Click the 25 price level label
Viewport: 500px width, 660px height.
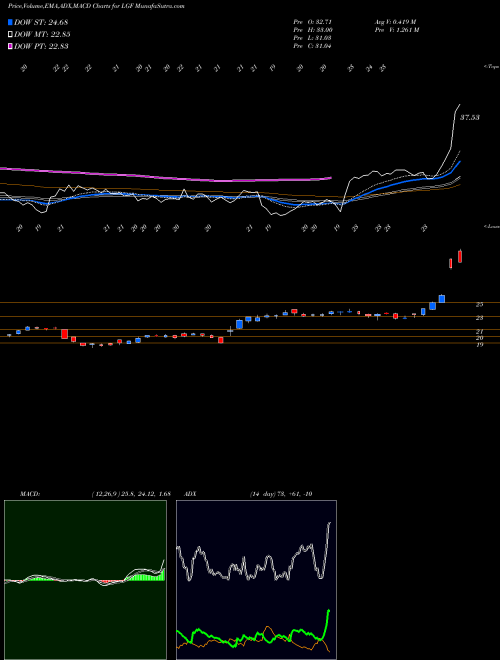(x=479, y=304)
